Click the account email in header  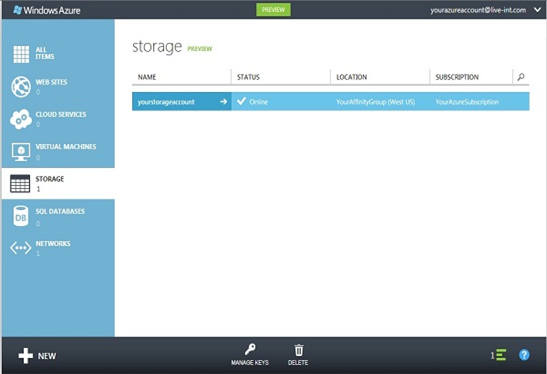(x=478, y=10)
